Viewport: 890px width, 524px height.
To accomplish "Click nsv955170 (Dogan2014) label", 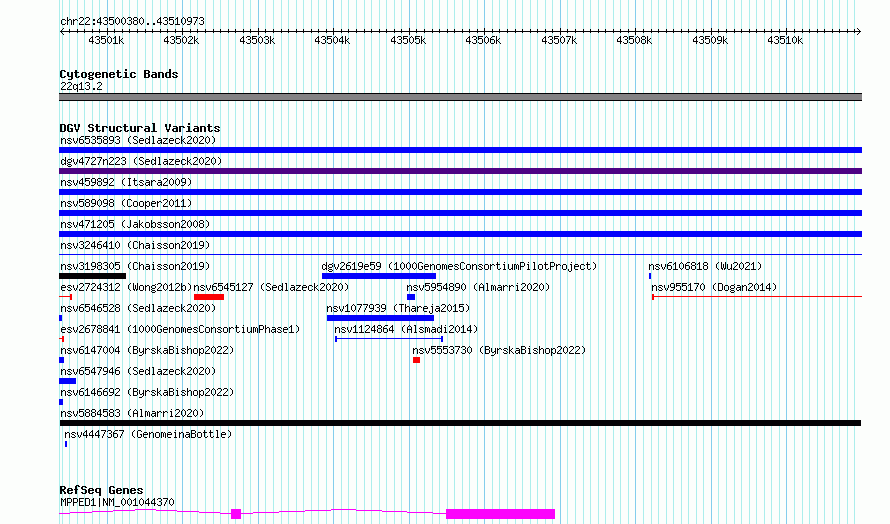I will 714,287.
